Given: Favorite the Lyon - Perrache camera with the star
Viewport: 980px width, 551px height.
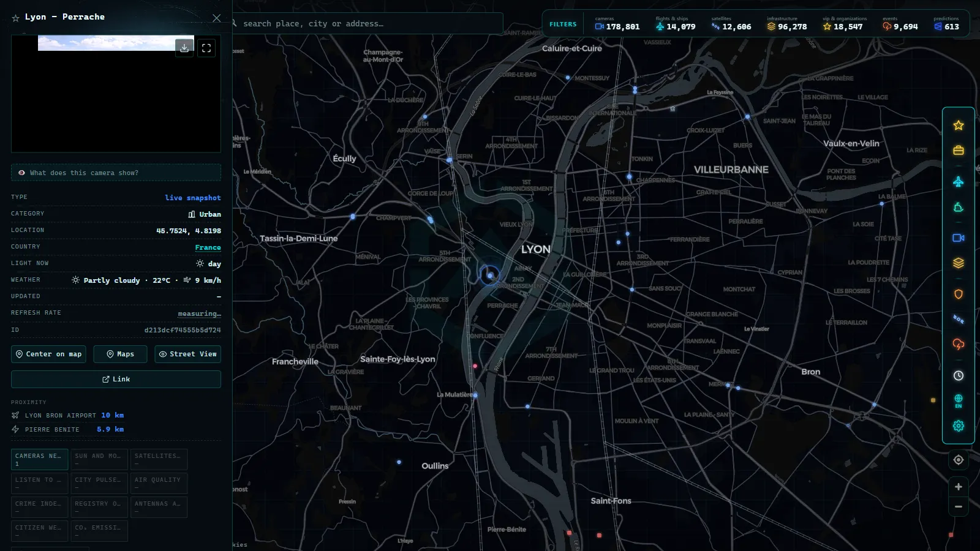Looking at the screenshot, I should [15, 18].
